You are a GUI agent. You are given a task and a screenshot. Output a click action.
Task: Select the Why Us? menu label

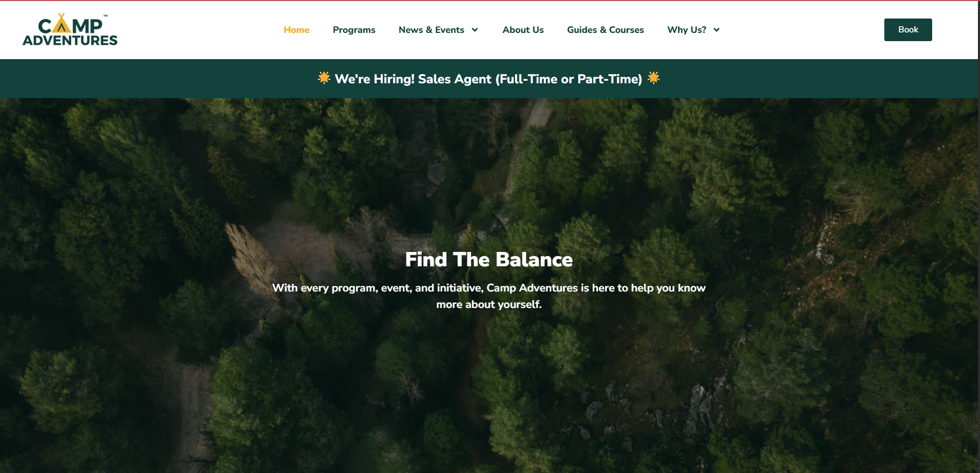pyautogui.click(x=687, y=30)
